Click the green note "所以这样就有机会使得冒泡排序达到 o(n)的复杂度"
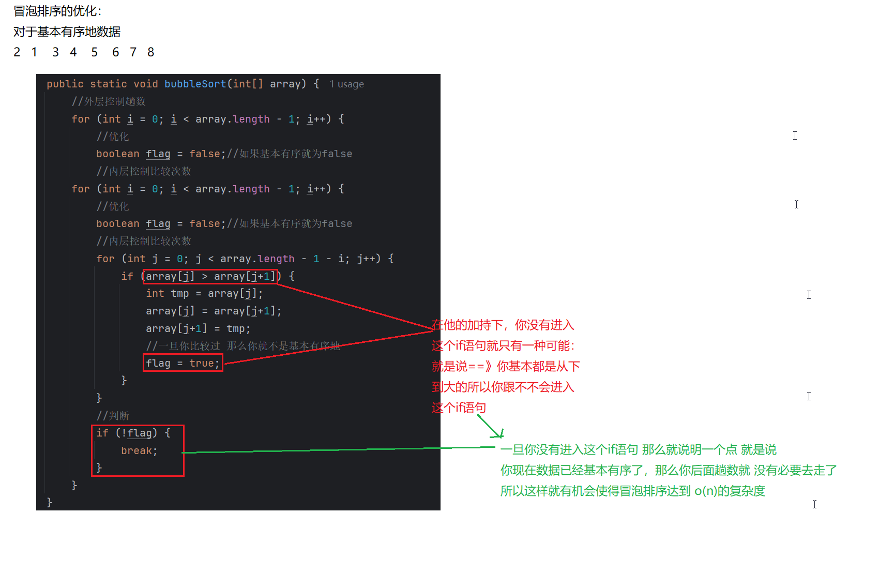The width and height of the screenshot is (879, 588). [x=633, y=491]
